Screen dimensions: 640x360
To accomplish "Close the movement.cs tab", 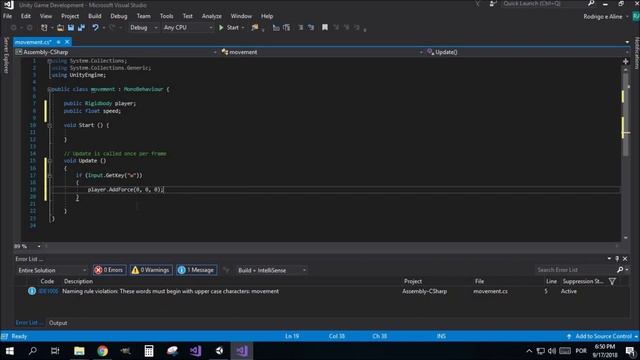I will click(67, 42).
